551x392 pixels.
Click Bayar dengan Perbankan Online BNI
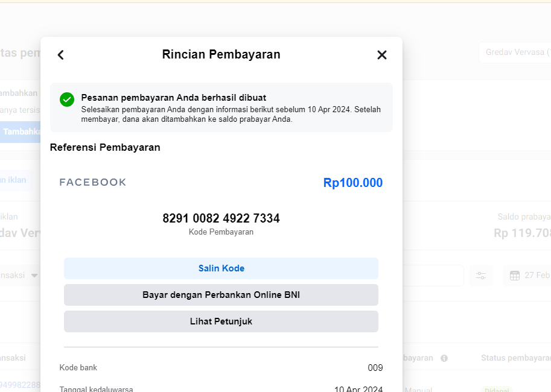click(x=221, y=295)
